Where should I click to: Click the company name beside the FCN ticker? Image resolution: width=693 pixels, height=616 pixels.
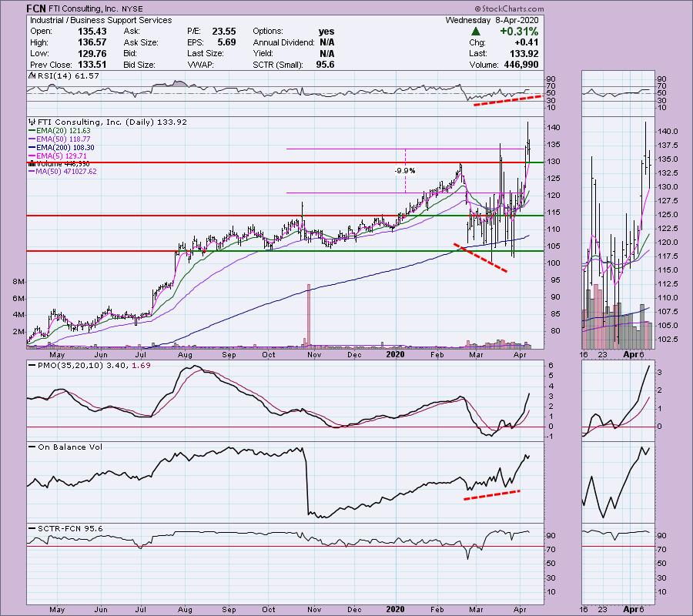[85, 8]
